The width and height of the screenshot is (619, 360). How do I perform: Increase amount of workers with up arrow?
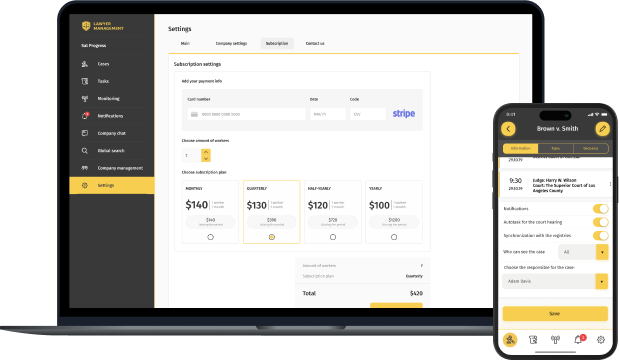[x=206, y=152]
